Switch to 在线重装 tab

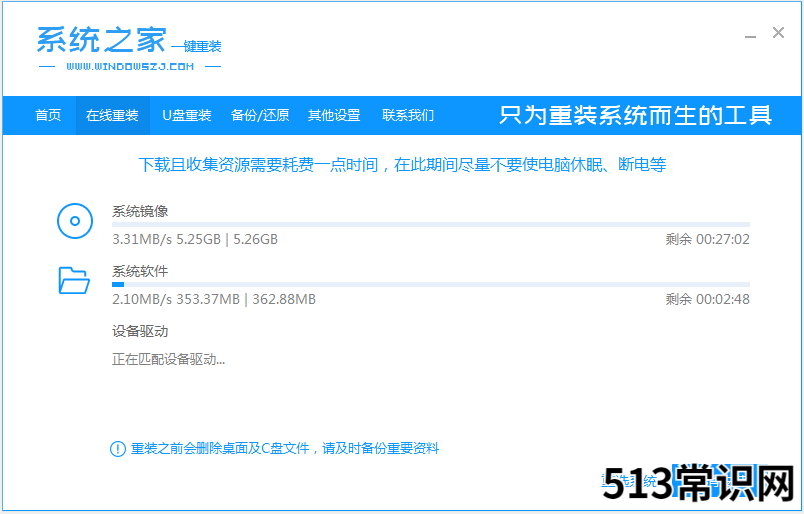click(112, 115)
